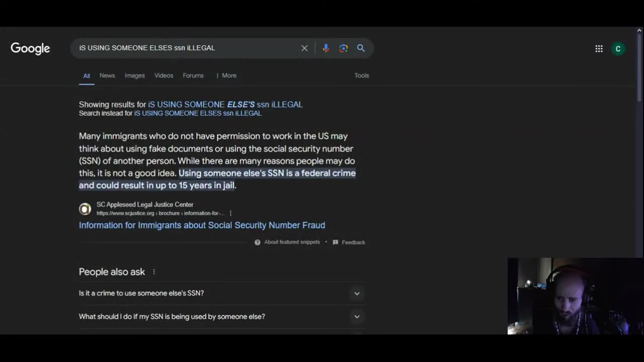Switch to the Forums tab
This screenshot has width=644, height=362.
point(193,75)
